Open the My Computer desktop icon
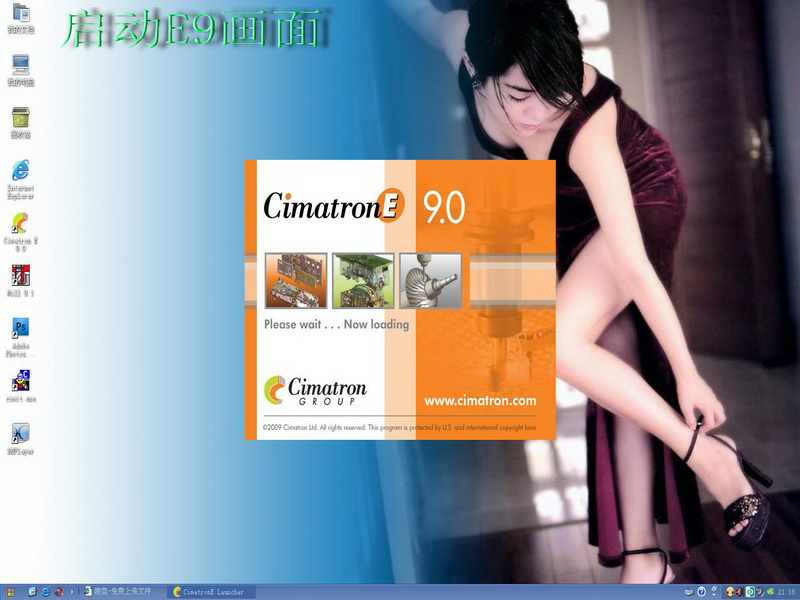800x600 pixels. pos(21,70)
